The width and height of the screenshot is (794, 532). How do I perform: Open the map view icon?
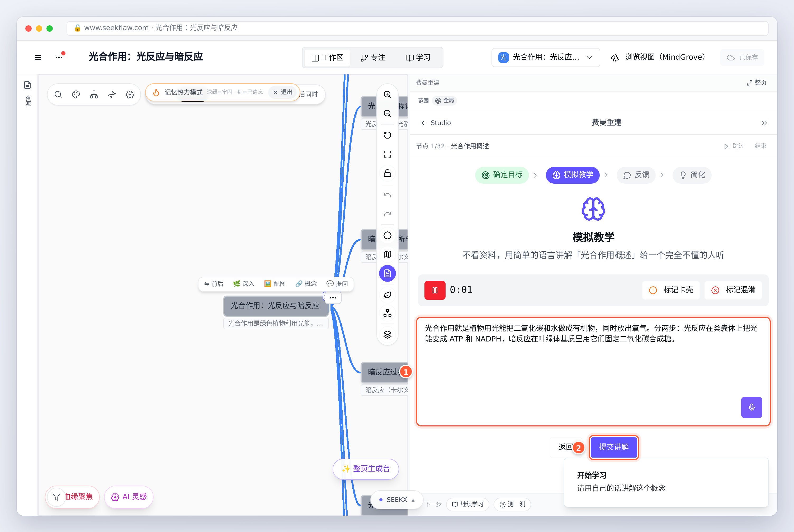(387, 254)
